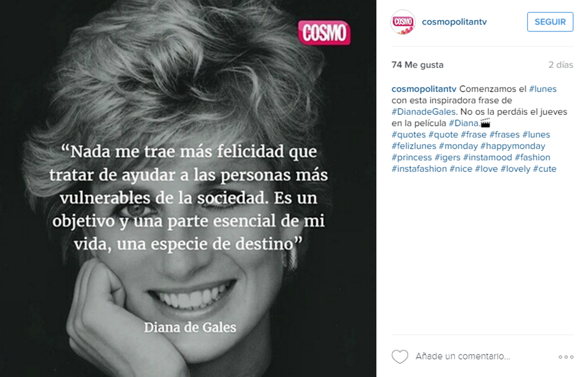Open the #instamood hashtag
Screen dimensions: 588x377
point(487,157)
